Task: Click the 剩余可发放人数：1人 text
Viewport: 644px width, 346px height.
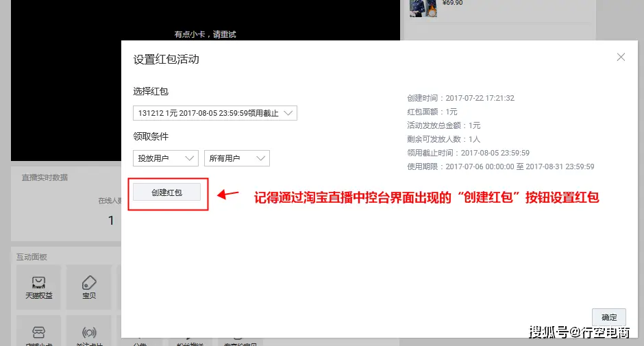Action: tap(443, 139)
